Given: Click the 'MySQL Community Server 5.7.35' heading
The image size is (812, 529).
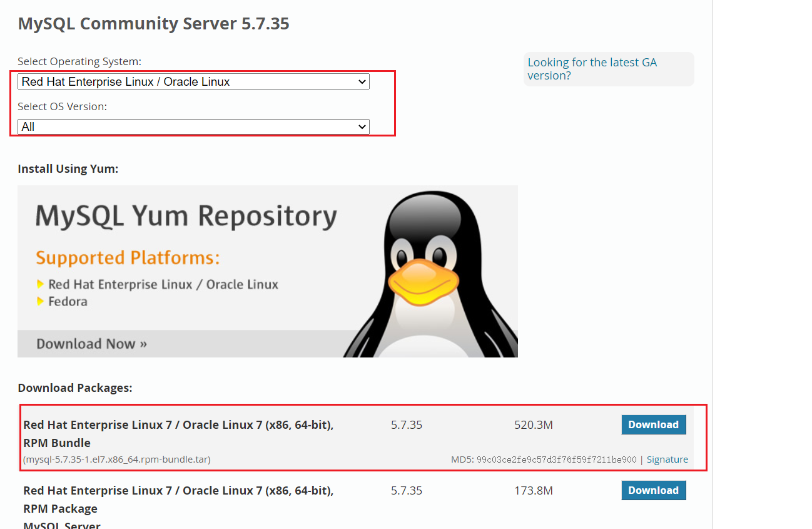Looking at the screenshot, I should tap(153, 24).
